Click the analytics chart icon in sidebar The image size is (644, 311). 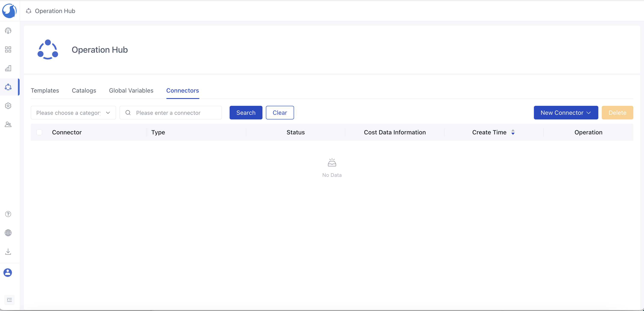click(x=8, y=68)
